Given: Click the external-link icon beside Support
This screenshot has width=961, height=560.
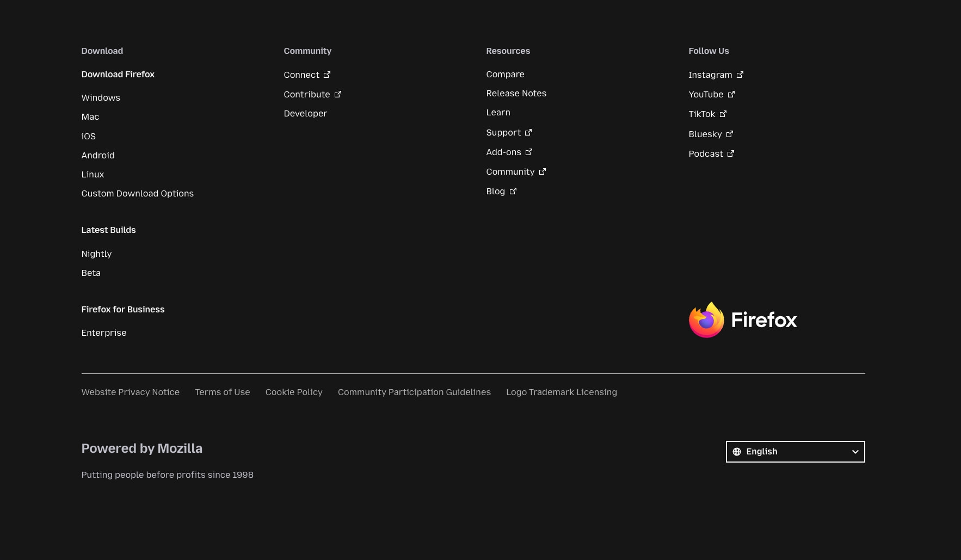Looking at the screenshot, I should click(x=528, y=132).
